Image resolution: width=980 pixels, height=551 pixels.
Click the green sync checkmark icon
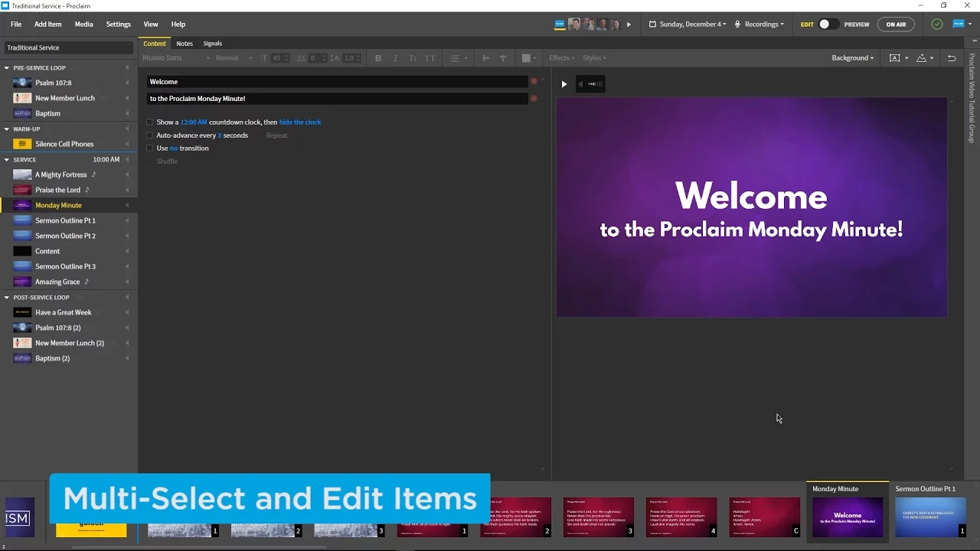tap(937, 24)
